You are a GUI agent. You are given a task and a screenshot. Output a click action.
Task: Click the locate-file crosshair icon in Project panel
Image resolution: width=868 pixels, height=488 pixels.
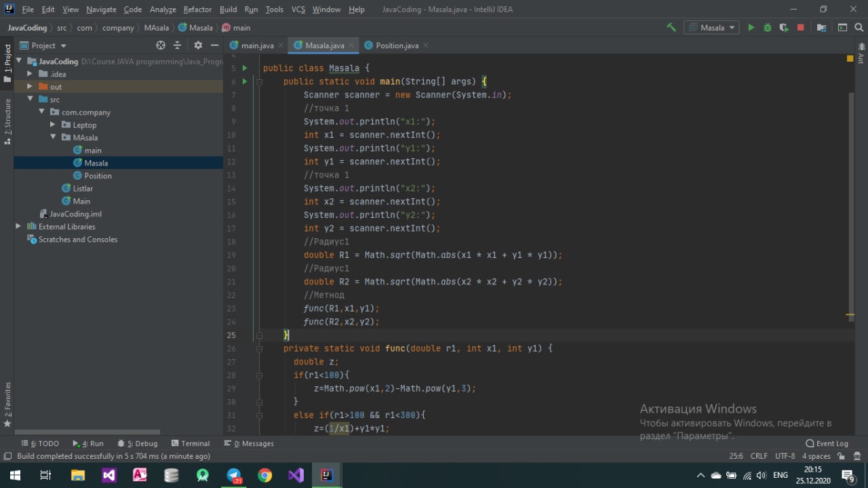(x=161, y=45)
